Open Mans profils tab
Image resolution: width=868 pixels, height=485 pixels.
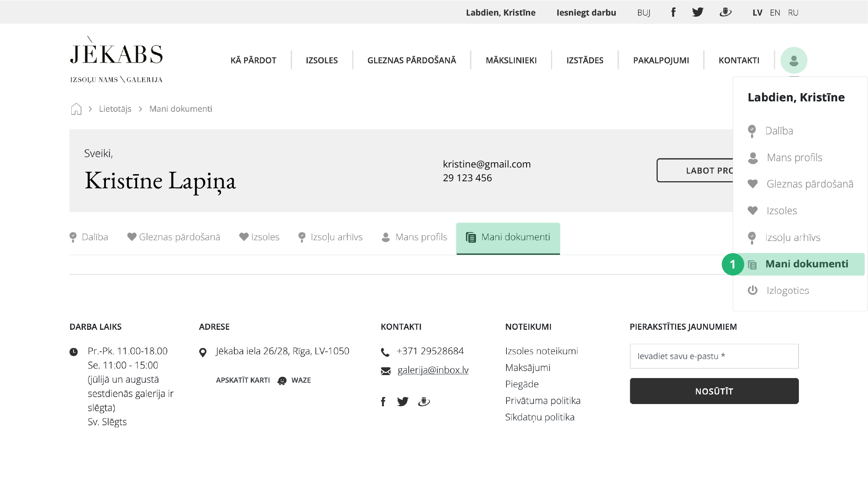[x=414, y=237]
